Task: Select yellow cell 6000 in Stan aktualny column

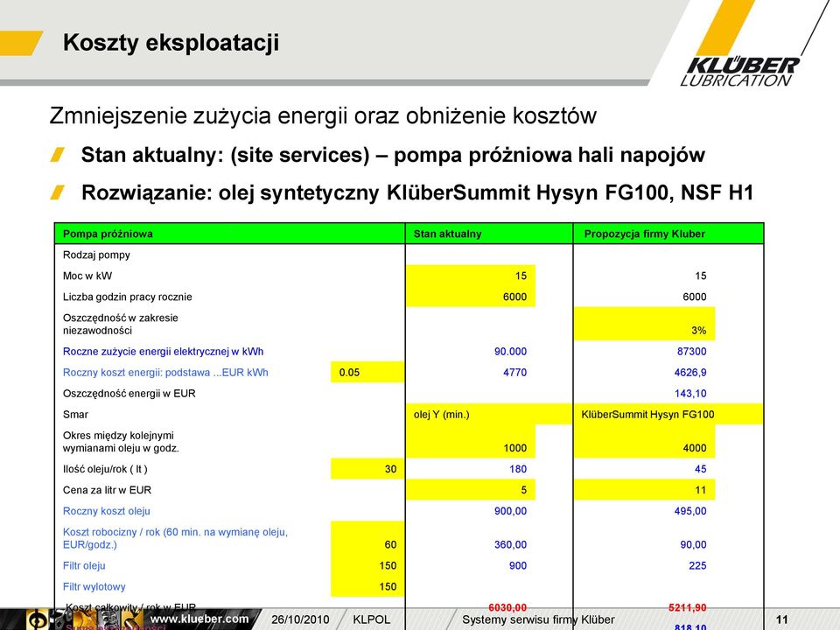Action: [x=471, y=297]
